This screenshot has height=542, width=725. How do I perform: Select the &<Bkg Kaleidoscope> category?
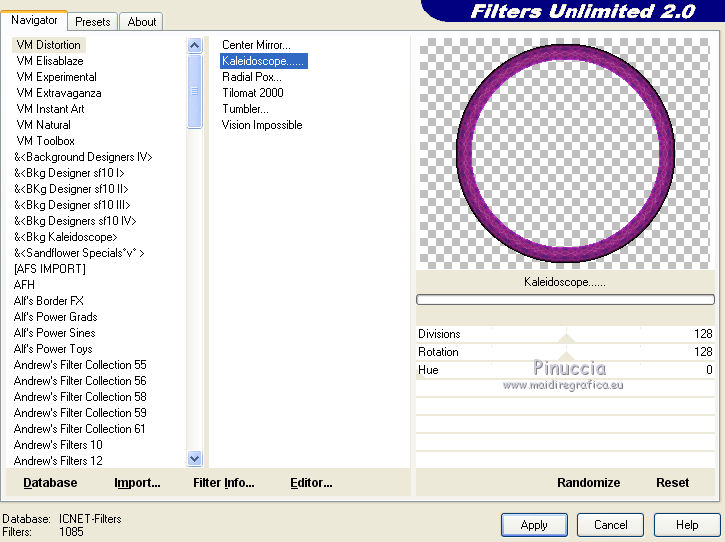66,237
